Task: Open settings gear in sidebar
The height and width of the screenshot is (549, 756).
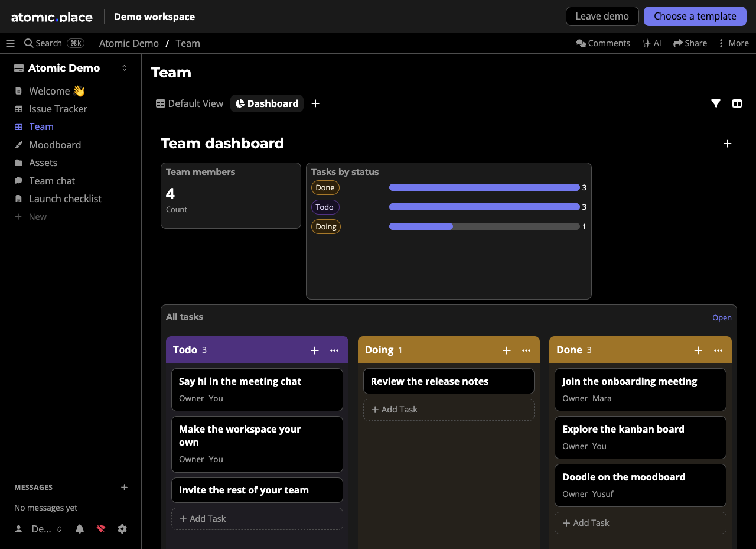Action: [x=122, y=529]
